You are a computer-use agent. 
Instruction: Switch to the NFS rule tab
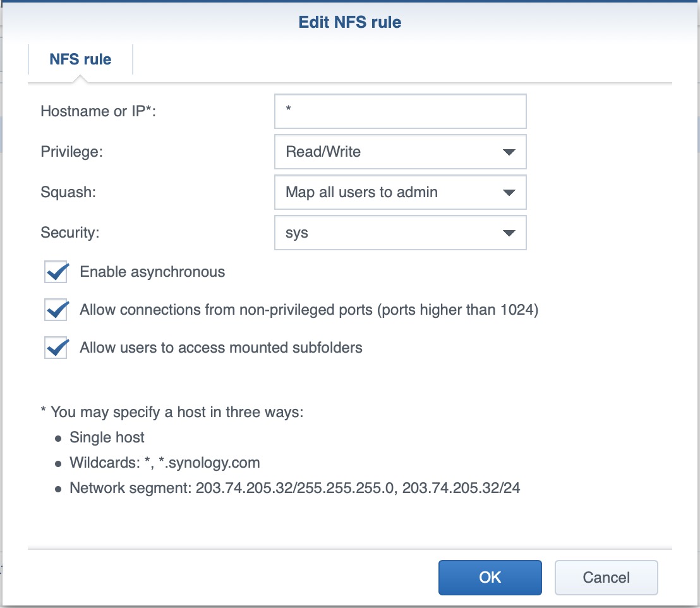(80, 60)
